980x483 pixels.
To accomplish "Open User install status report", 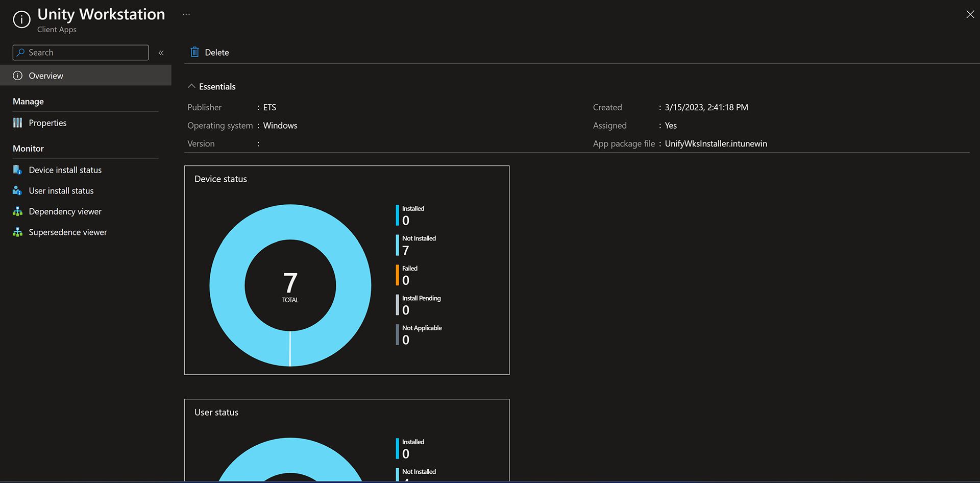I will click(x=61, y=190).
